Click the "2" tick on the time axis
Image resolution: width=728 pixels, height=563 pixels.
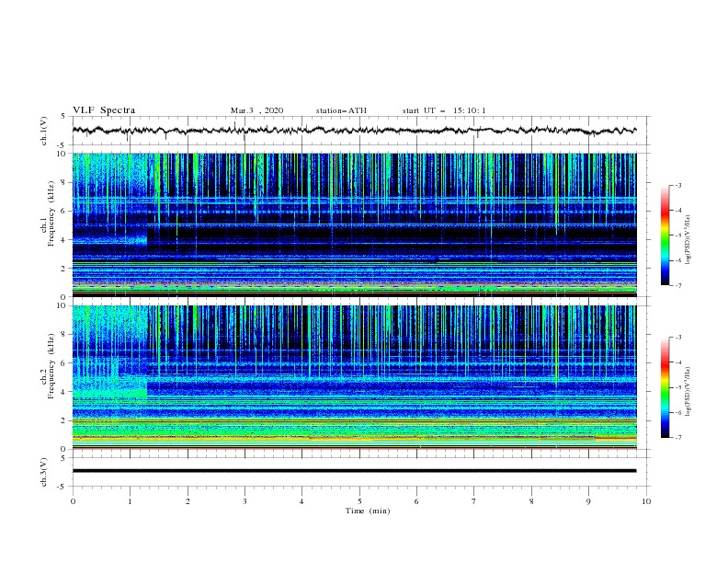(188, 501)
